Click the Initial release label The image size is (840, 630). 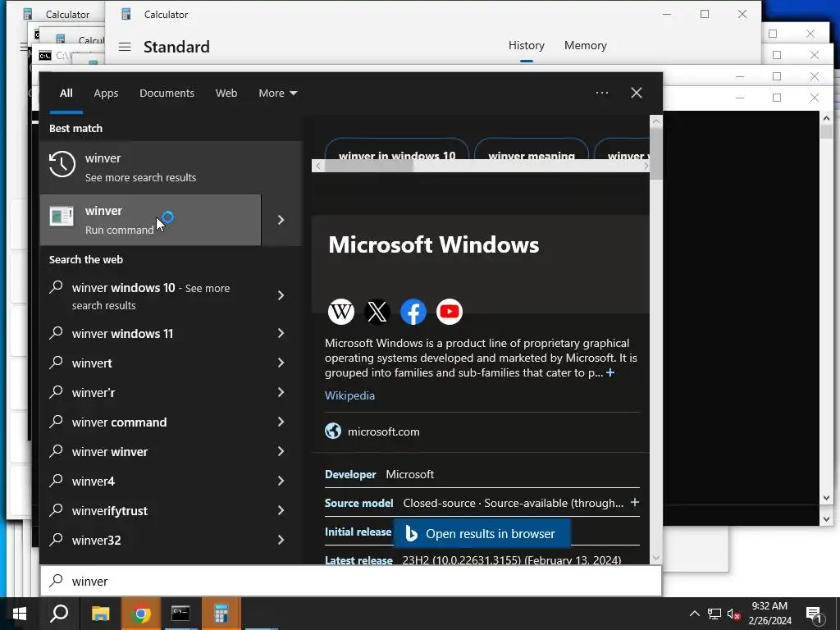[x=358, y=532]
